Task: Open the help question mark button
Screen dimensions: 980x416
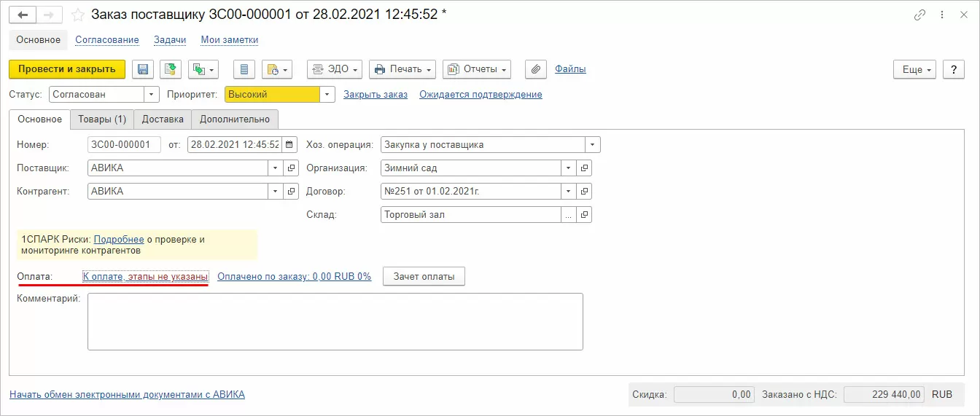Action: (954, 69)
